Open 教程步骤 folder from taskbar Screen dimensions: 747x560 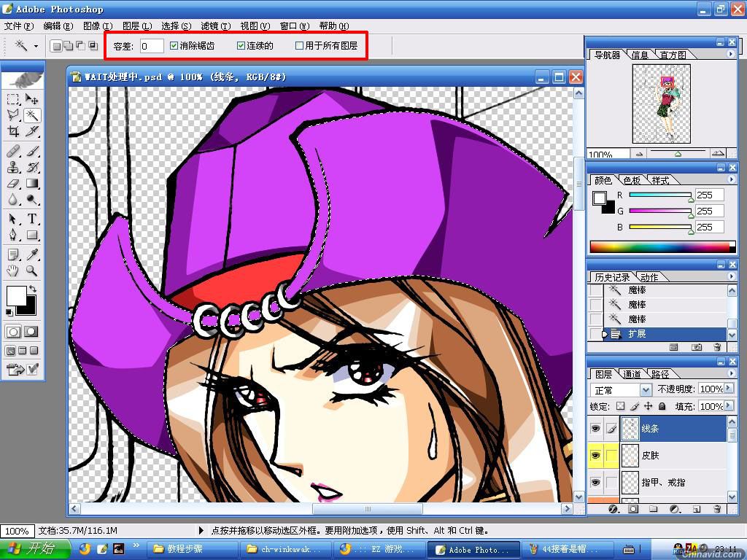191,550
